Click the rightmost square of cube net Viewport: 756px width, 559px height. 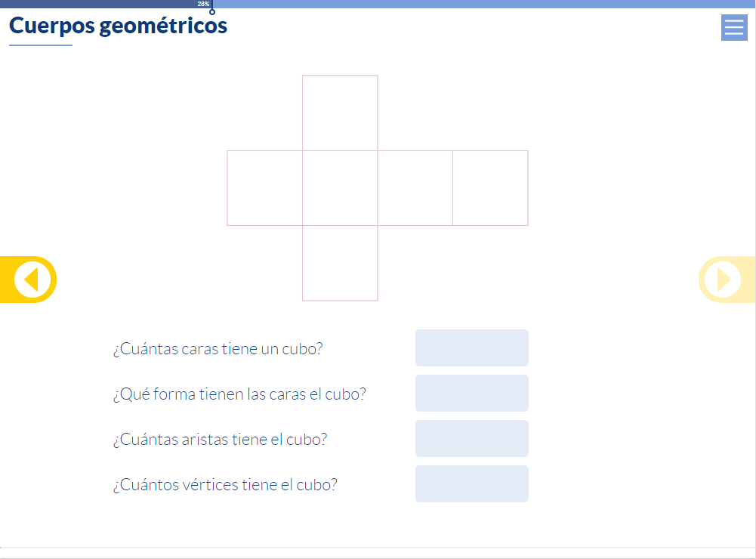pos(490,188)
